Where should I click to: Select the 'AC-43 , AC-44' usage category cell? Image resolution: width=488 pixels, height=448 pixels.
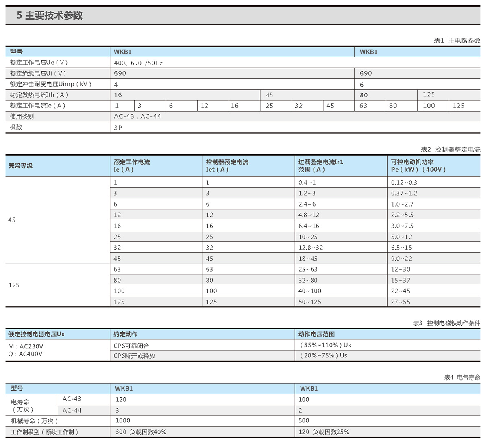point(137,116)
